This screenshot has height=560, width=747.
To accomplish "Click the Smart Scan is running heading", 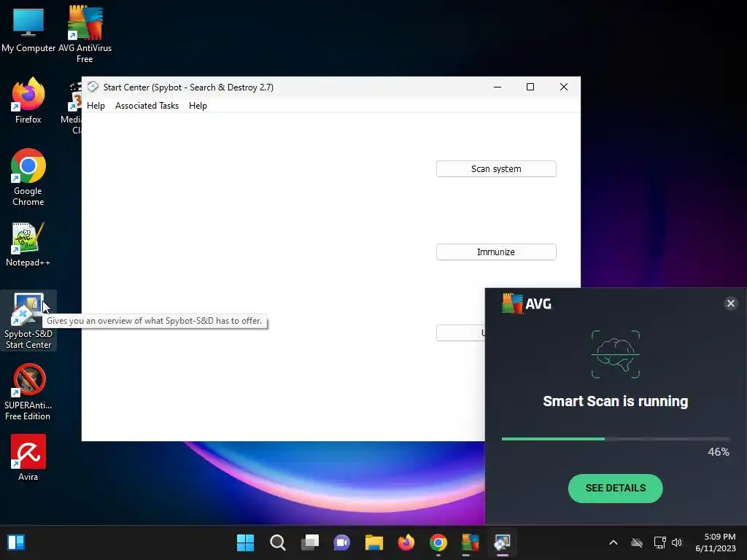I will pos(616,402).
